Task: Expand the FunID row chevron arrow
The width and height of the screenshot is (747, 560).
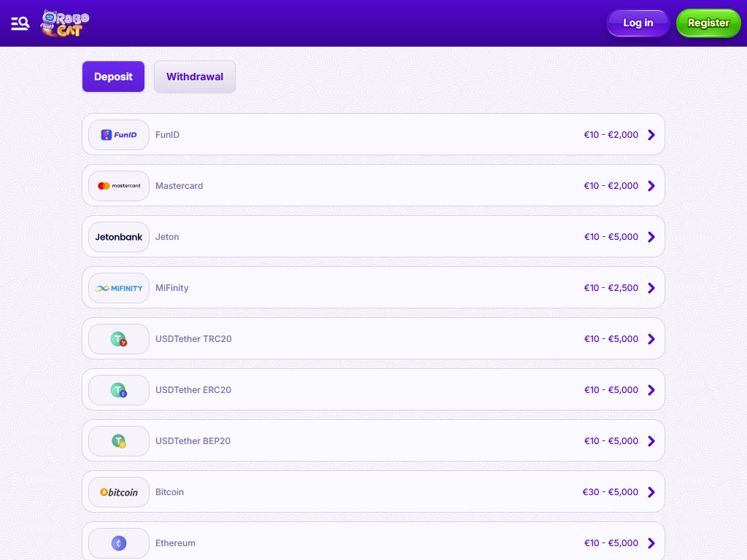Action: point(651,135)
